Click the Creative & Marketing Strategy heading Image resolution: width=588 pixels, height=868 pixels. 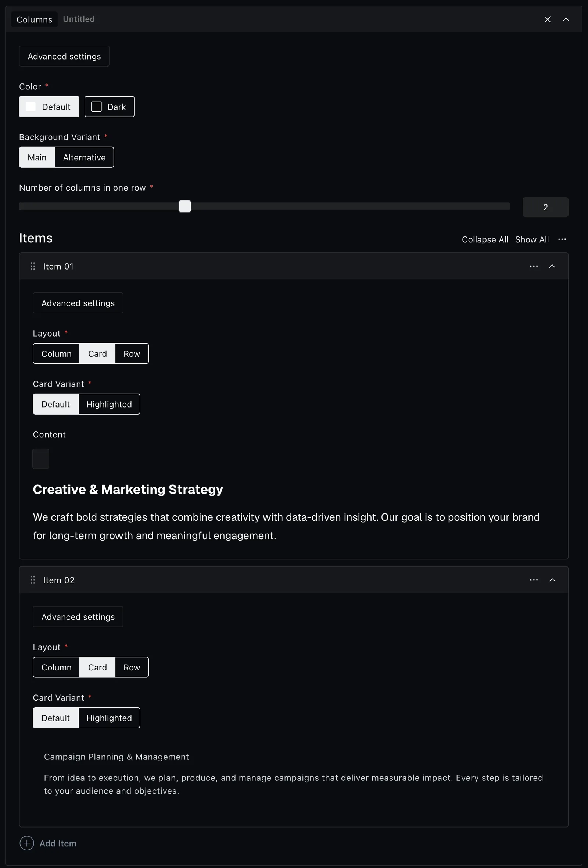128,489
